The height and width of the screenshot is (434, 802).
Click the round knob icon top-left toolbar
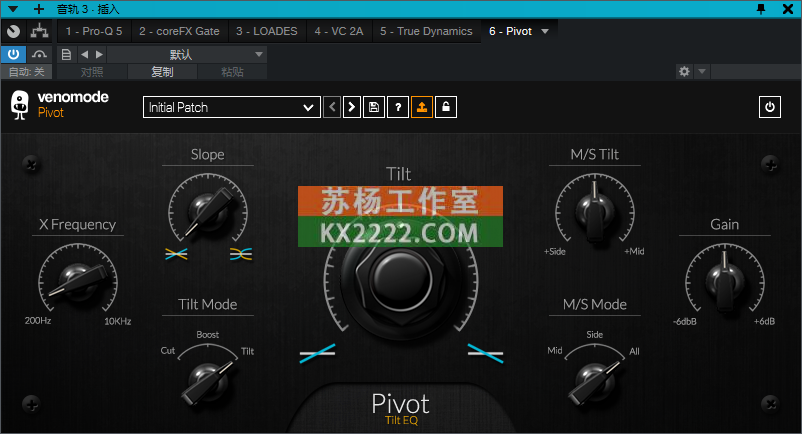coord(14,31)
